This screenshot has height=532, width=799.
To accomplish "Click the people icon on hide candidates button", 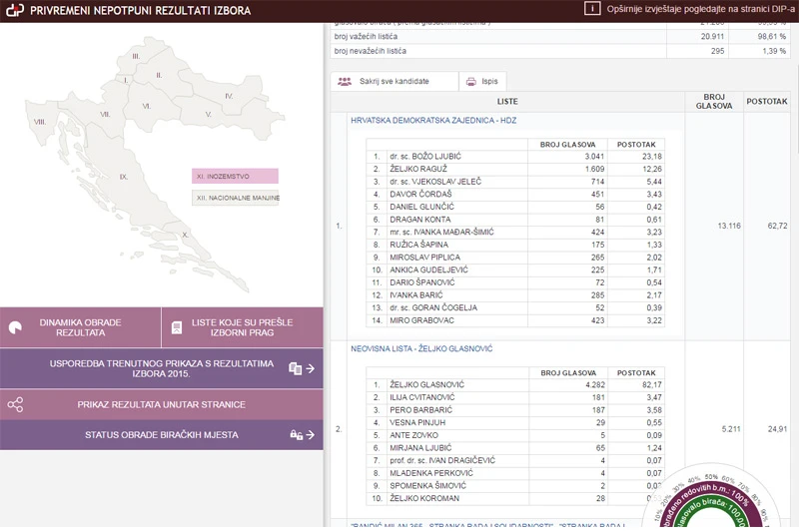I will click(345, 82).
